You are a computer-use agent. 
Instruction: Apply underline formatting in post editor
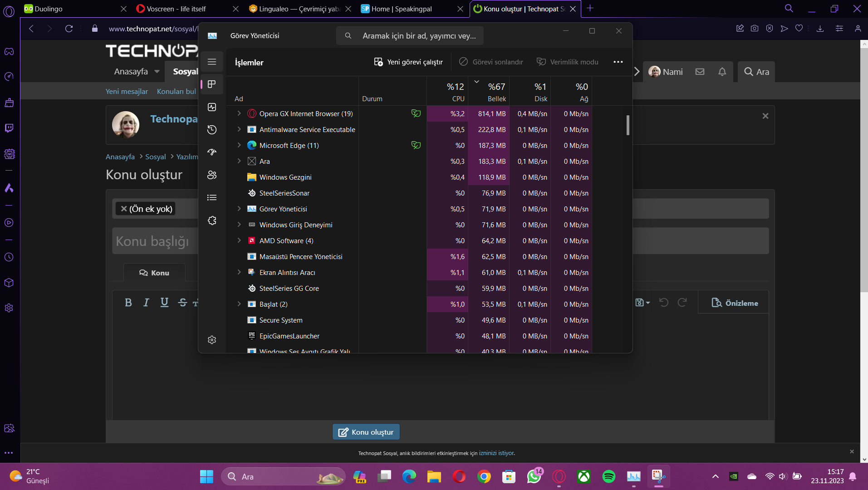coord(164,303)
